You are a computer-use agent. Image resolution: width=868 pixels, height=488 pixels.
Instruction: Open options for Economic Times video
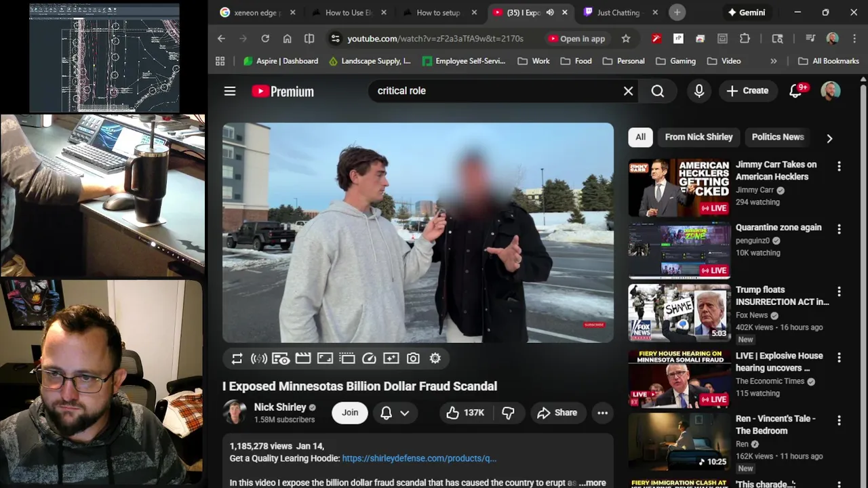[x=839, y=357]
